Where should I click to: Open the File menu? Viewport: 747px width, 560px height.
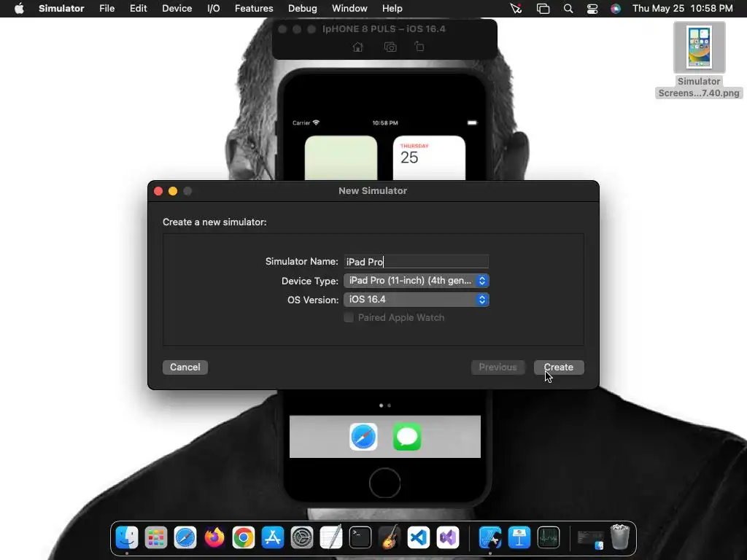pos(107,9)
